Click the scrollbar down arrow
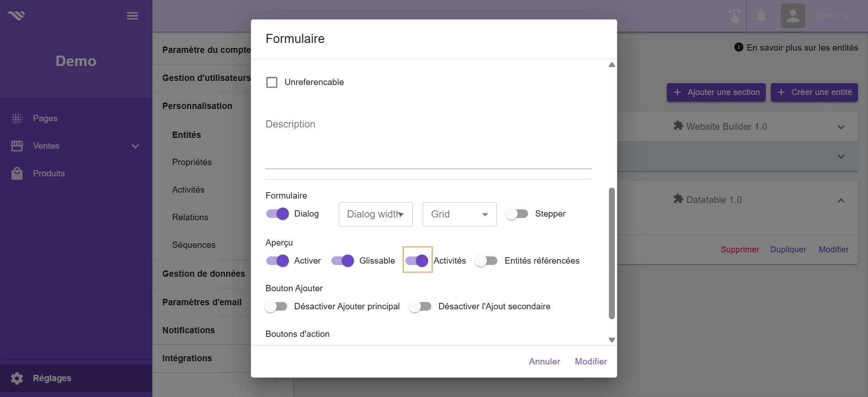868x397 pixels. click(612, 340)
